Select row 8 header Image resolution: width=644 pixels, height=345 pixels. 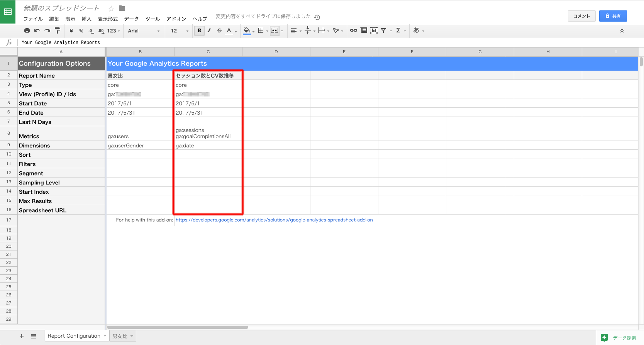click(8, 133)
